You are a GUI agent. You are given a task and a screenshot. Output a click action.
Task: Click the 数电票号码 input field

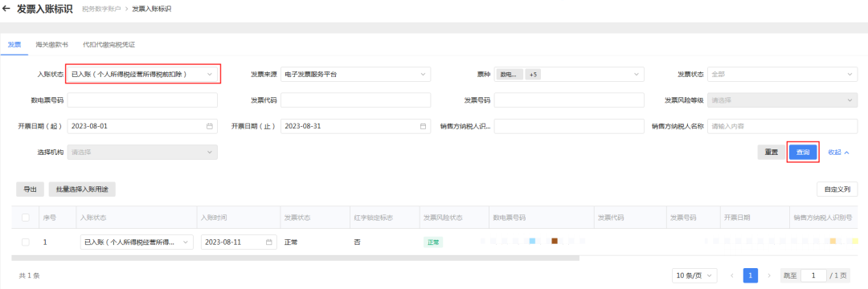(x=142, y=100)
